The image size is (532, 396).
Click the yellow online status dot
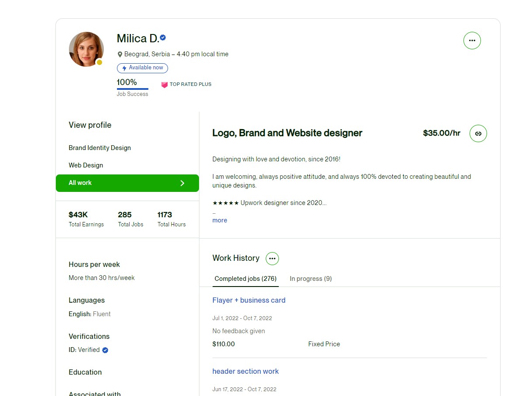point(100,62)
